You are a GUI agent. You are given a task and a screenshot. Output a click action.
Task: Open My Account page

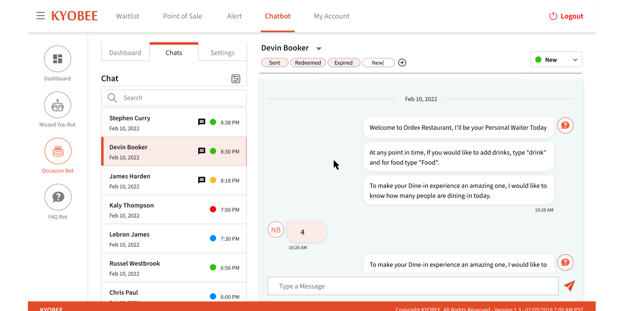coord(332,16)
